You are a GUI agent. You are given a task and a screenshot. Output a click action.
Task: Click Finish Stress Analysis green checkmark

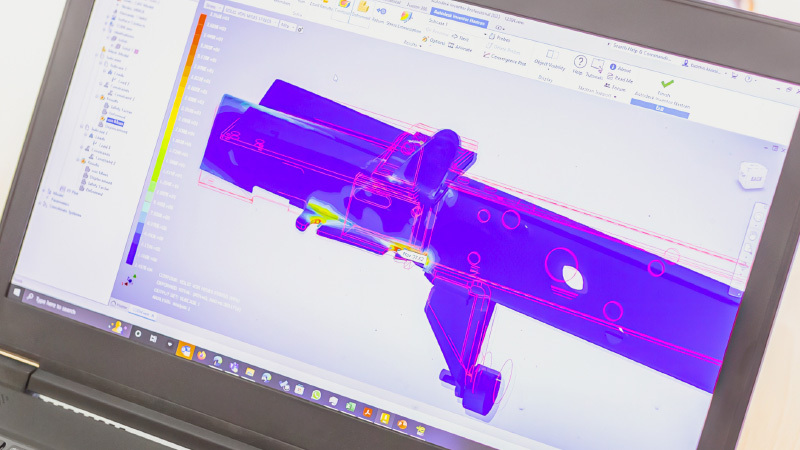pos(666,85)
